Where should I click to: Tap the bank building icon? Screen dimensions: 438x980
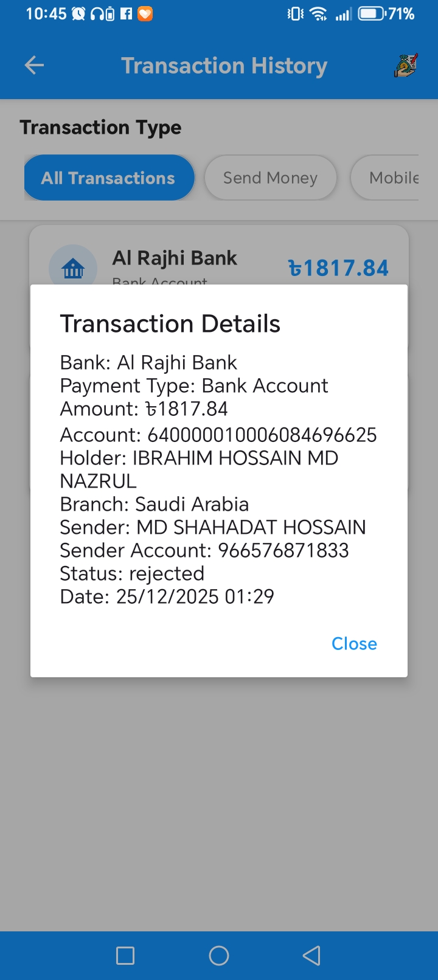73,268
